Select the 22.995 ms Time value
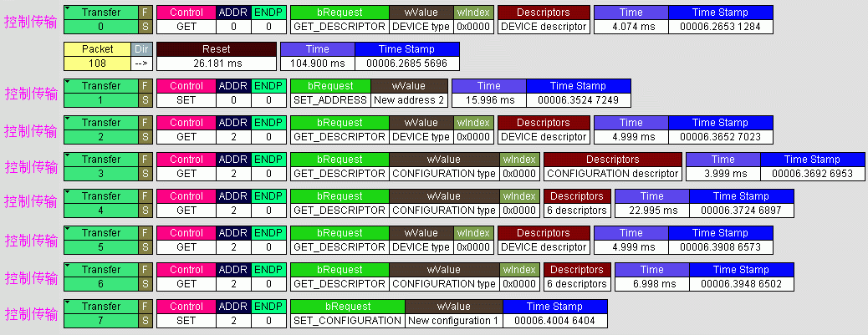The height and width of the screenshot is (335, 868). pos(651,211)
